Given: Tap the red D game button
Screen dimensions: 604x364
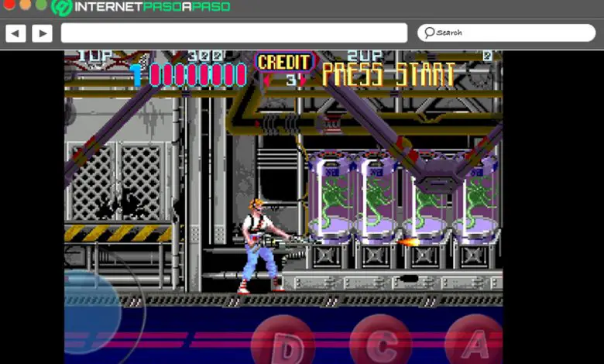Looking at the screenshot, I should coord(283,341).
